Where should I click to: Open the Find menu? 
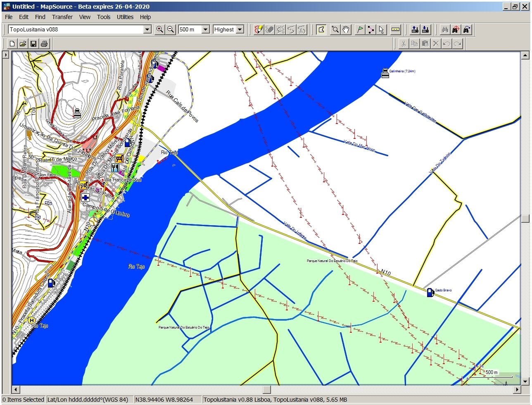(40, 17)
